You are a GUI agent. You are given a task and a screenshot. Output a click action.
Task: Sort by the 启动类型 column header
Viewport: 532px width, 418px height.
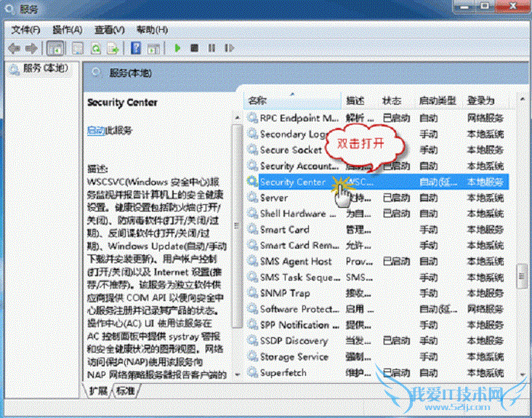[439, 100]
